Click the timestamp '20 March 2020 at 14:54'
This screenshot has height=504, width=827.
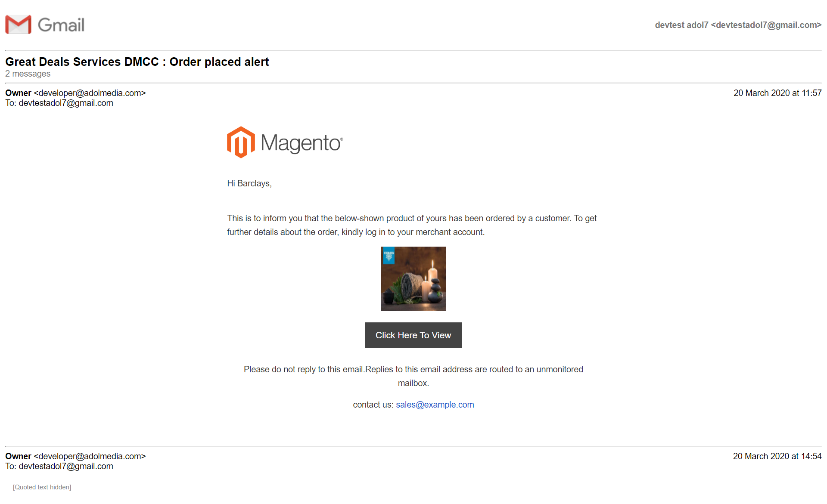(x=777, y=456)
